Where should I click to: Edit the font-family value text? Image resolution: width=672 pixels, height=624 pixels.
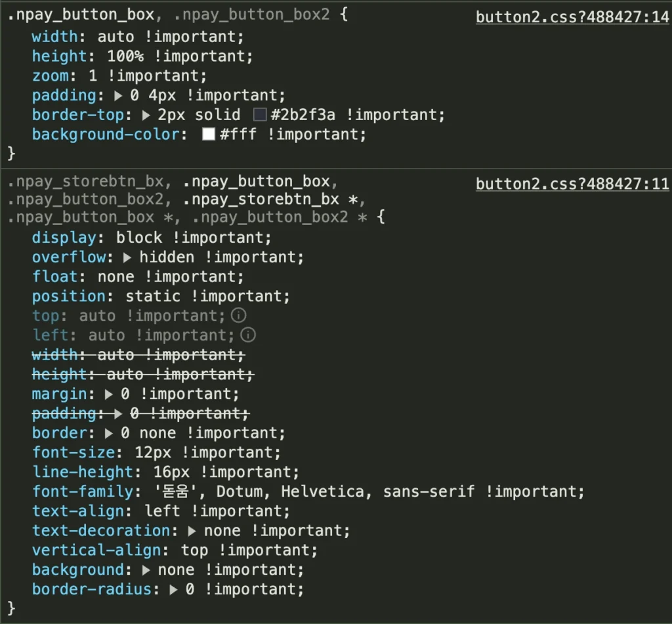[x=314, y=491]
